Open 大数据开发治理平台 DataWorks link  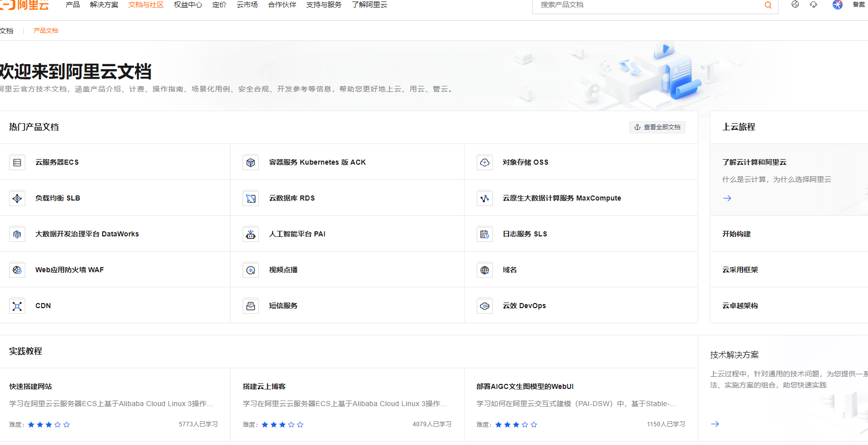tap(87, 234)
